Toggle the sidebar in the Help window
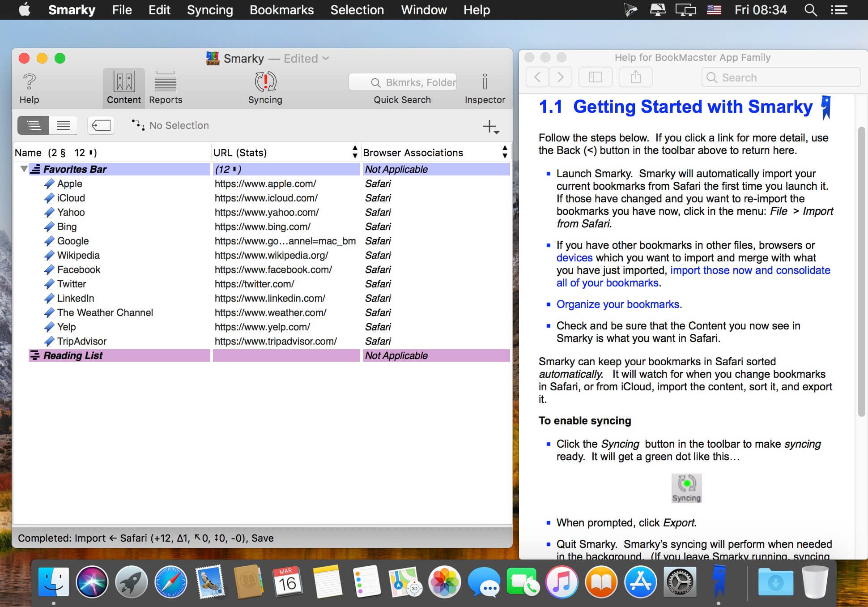This screenshot has width=868, height=607. (595, 77)
